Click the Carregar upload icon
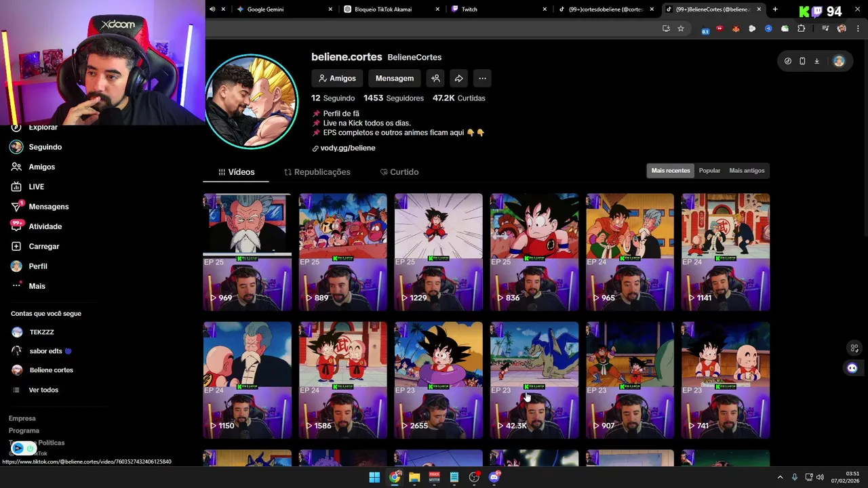The width and height of the screenshot is (868, 488). click(16, 246)
